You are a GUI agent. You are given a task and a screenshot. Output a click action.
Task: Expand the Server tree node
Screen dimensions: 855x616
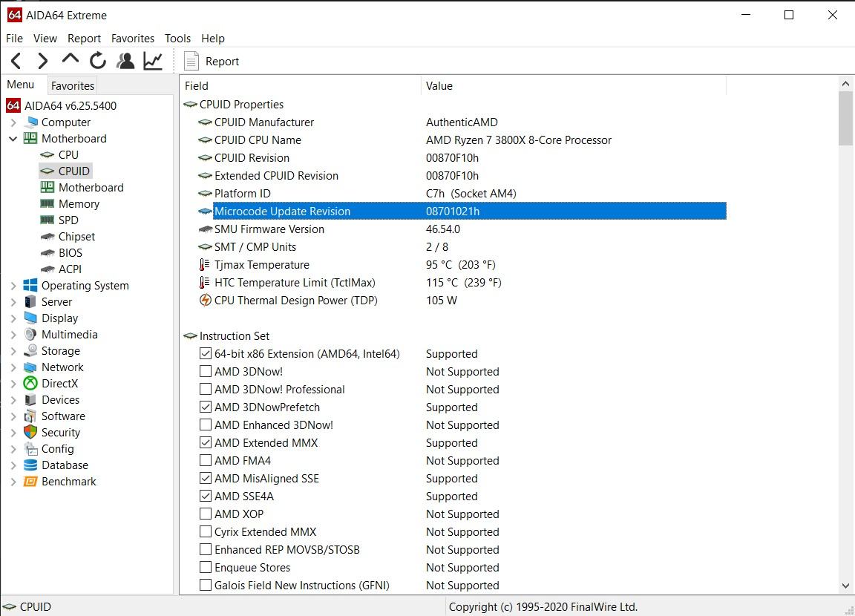click(13, 302)
